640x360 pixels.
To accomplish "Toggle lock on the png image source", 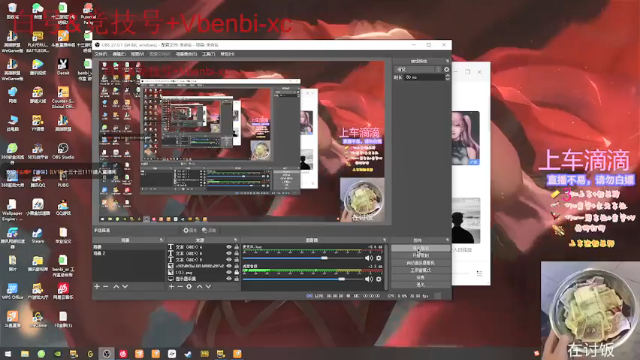I will [x=236, y=272].
